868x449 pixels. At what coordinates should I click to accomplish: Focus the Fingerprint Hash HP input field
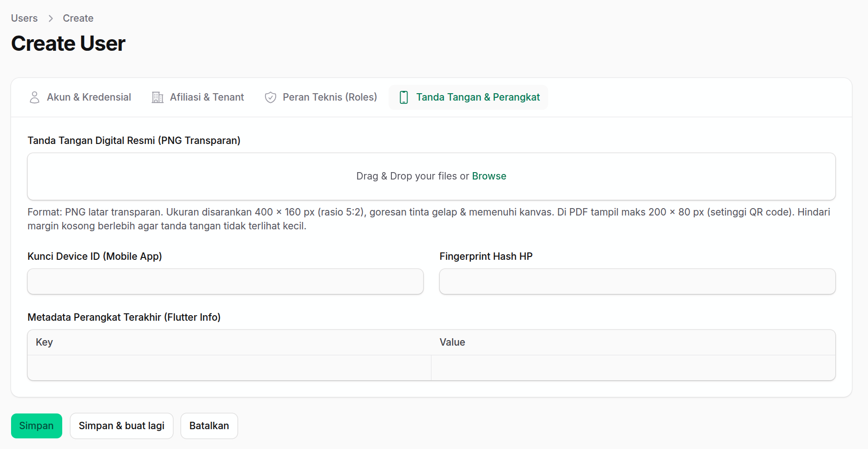tap(638, 281)
